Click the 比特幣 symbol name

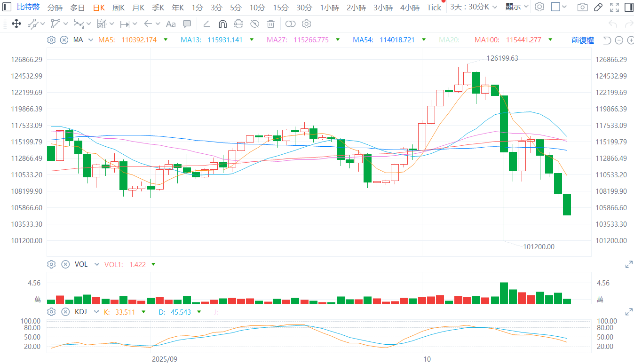(x=28, y=7)
